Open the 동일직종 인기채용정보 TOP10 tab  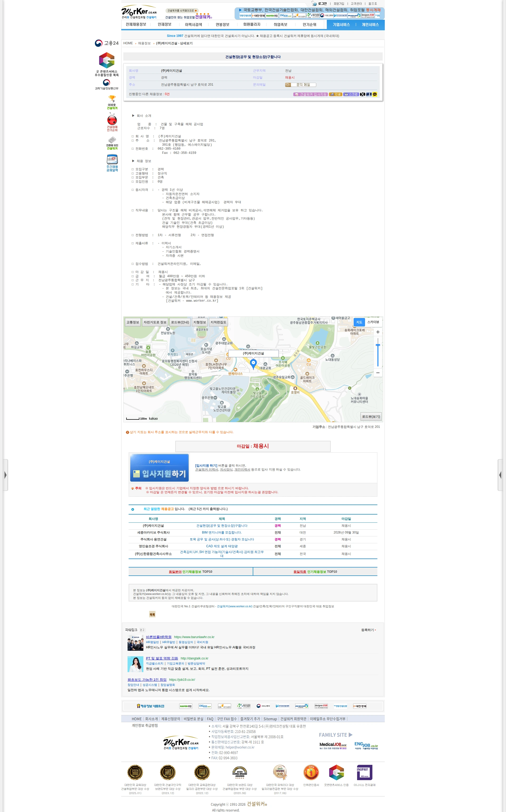pyautogui.click(x=315, y=572)
